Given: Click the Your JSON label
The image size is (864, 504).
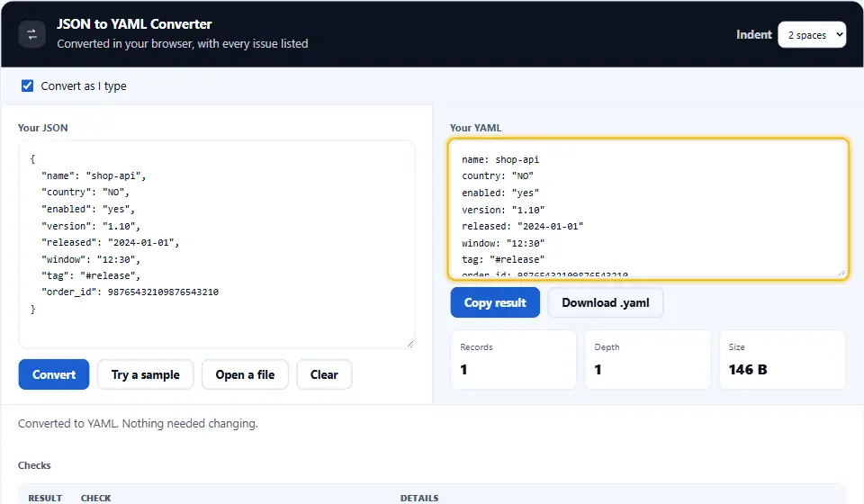Looking at the screenshot, I should pyautogui.click(x=43, y=128).
